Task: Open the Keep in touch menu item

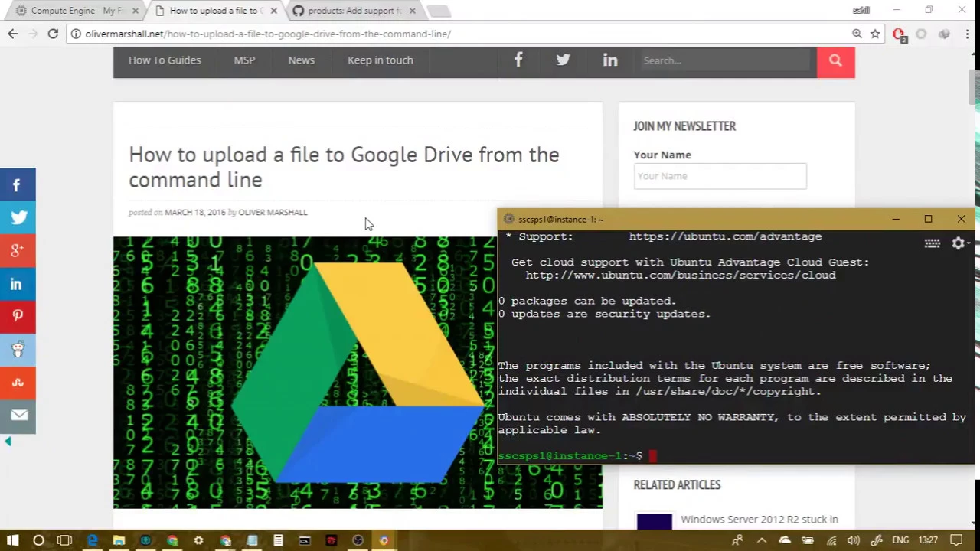Action: 380,60
